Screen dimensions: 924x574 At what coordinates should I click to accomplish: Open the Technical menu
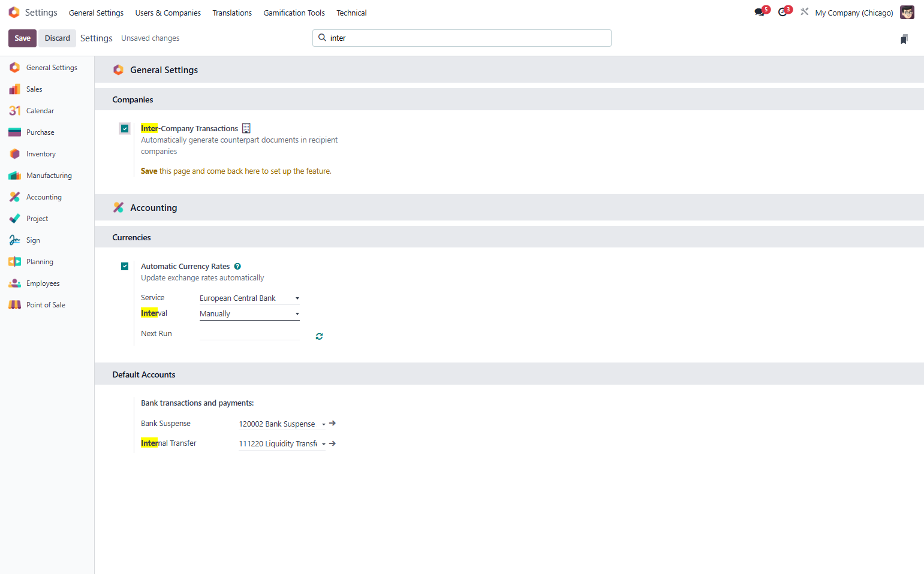pos(351,13)
